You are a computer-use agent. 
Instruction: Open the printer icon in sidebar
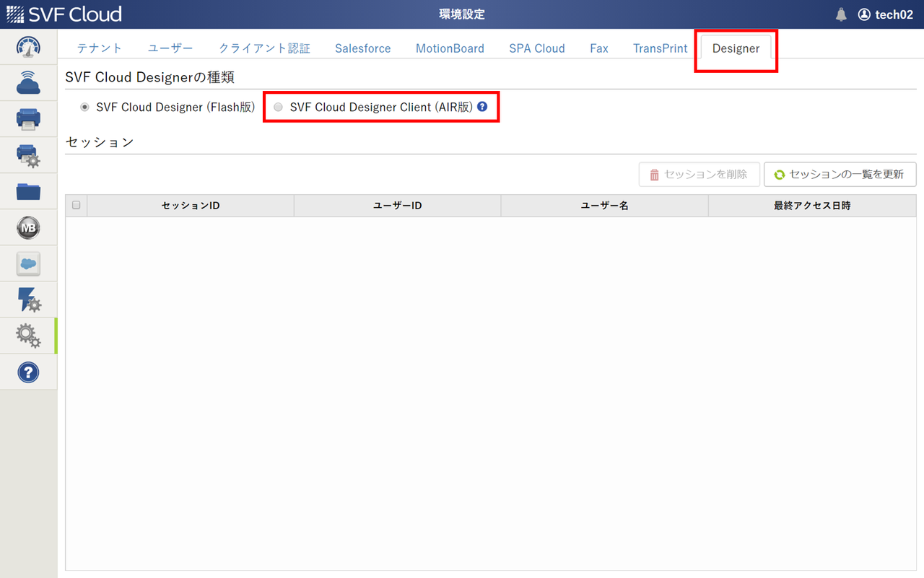28,118
